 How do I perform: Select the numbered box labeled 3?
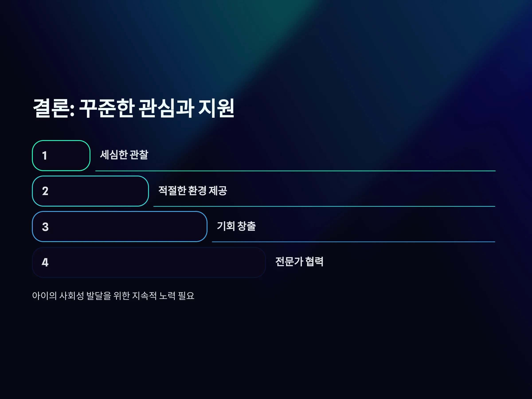pos(119,227)
